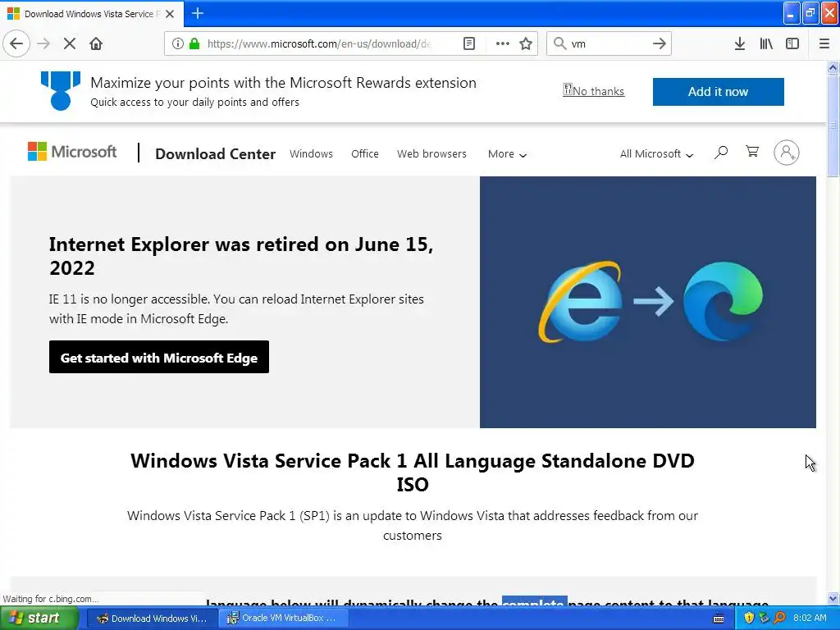This screenshot has height=630, width=840.
Task: Submit search with arrow button
Action: pyautogui.click(x=660, y=43)
